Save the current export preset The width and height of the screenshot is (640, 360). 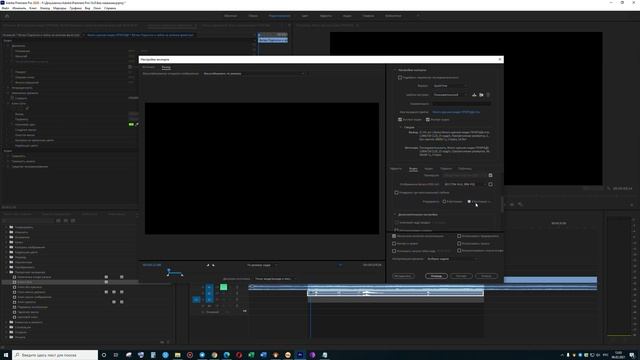(474, 95)
